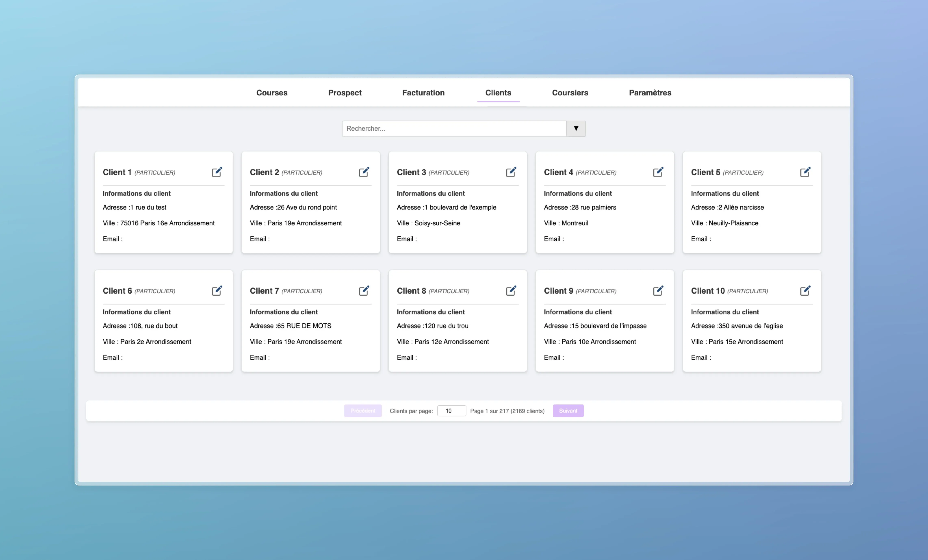Switch to the Courses tab
928x560 pixels.
coord(272,93)
